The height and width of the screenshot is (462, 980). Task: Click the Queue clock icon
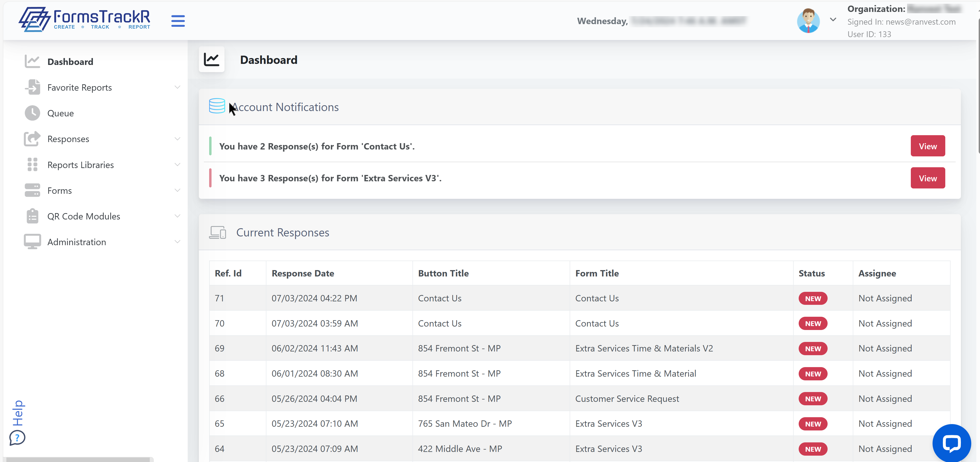pyautogui.click(x=32, y=113)
